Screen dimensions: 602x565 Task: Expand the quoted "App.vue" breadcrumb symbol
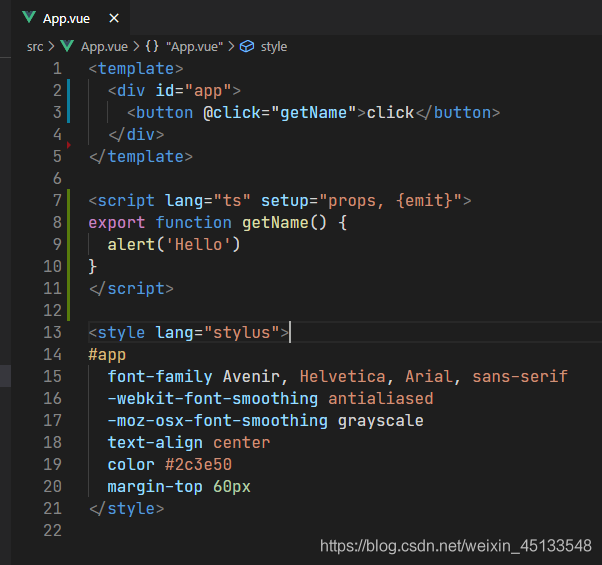tap(194, 46)
